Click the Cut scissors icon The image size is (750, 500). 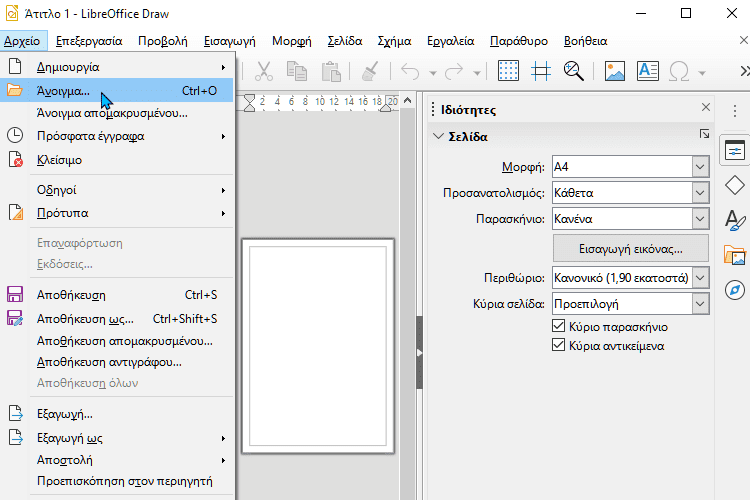pos(264,72)
